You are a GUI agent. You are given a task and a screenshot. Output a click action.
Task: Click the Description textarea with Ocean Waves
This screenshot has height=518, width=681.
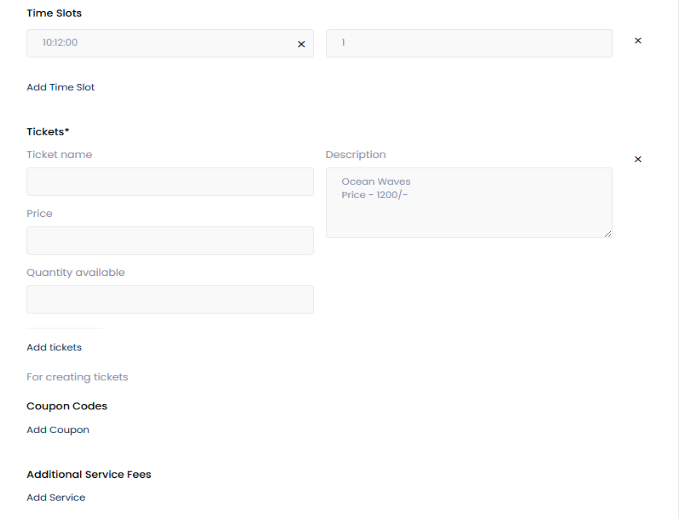click(468, 202)
